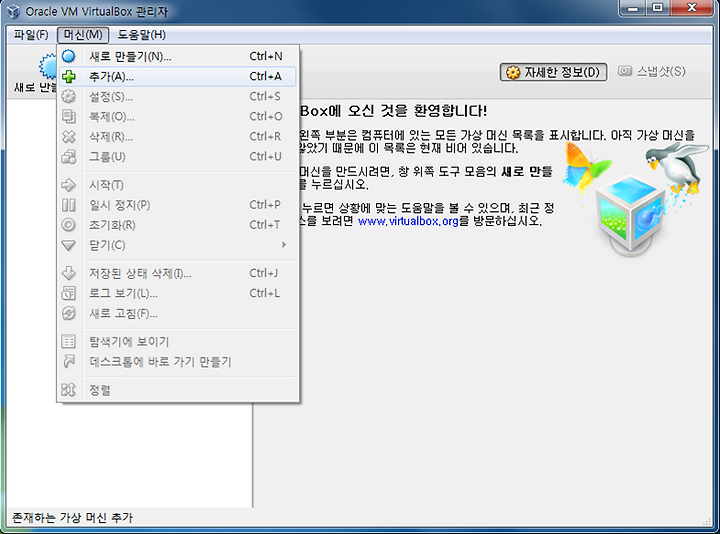
Task: Click the blue New icon in the machine menu
Action: click(x=68, y=56)
